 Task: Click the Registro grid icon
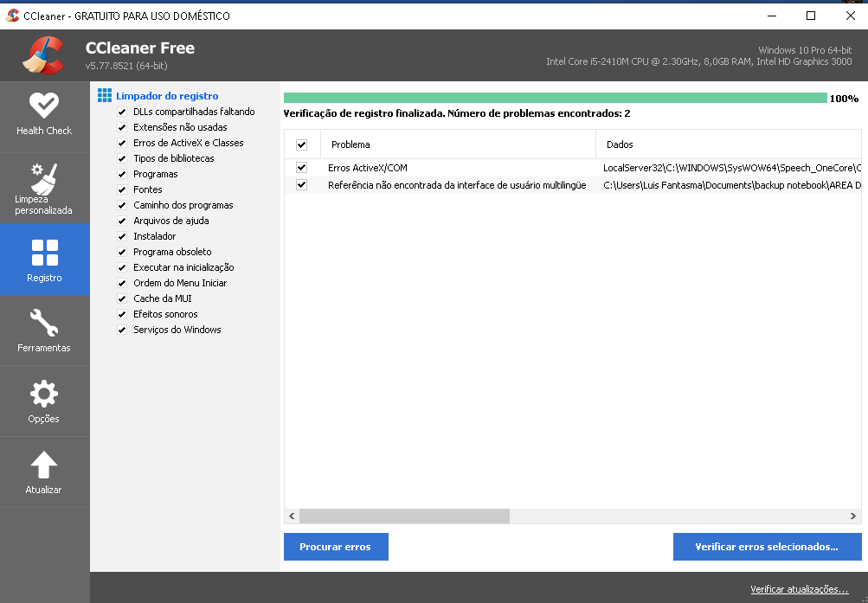(x=44, y=253)
